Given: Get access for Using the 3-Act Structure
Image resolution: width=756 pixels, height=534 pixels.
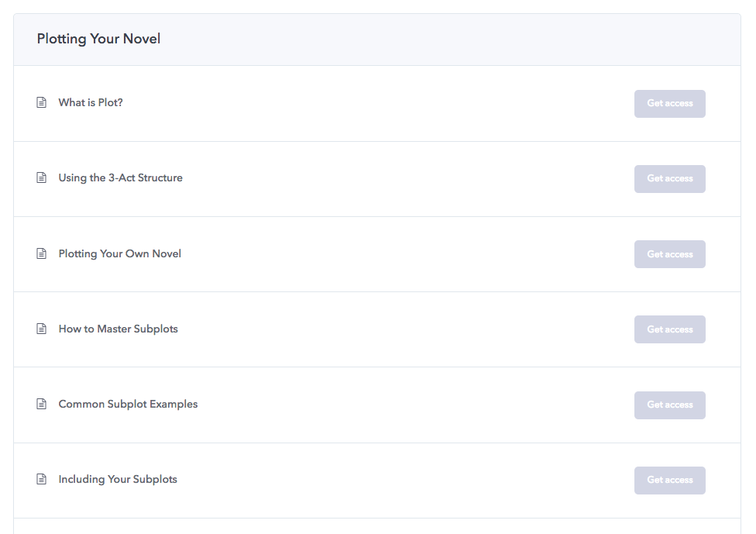Looking at the screenshot, I should 670,179.
